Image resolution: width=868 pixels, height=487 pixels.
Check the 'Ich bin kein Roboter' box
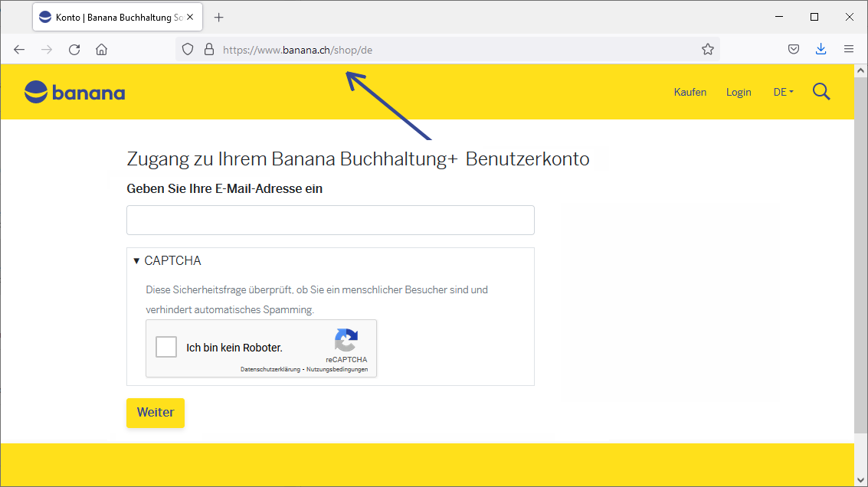click(166, 348)
